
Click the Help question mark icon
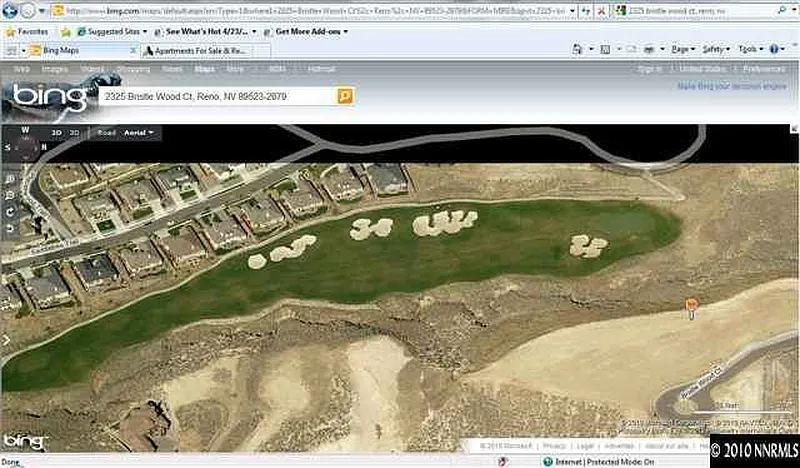coord(775,49)
